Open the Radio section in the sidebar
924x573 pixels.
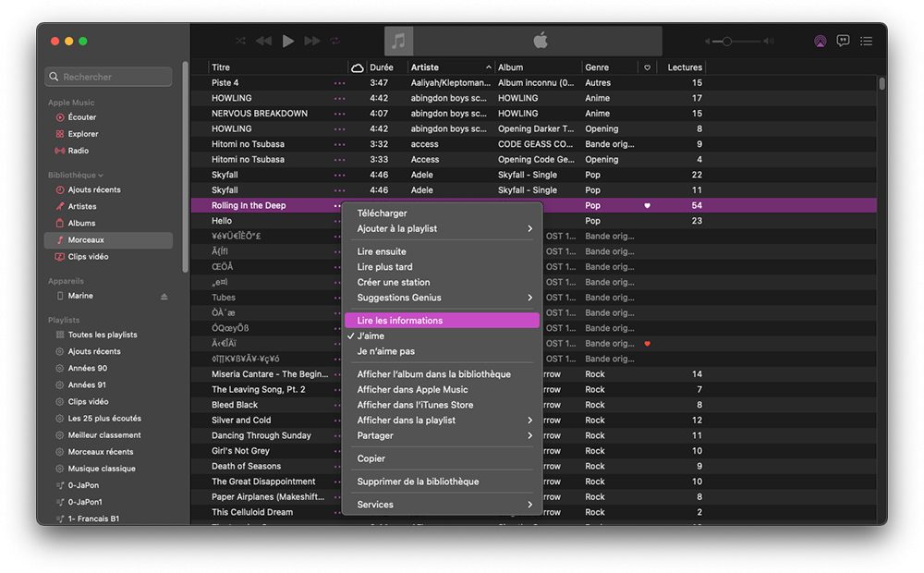79,151
